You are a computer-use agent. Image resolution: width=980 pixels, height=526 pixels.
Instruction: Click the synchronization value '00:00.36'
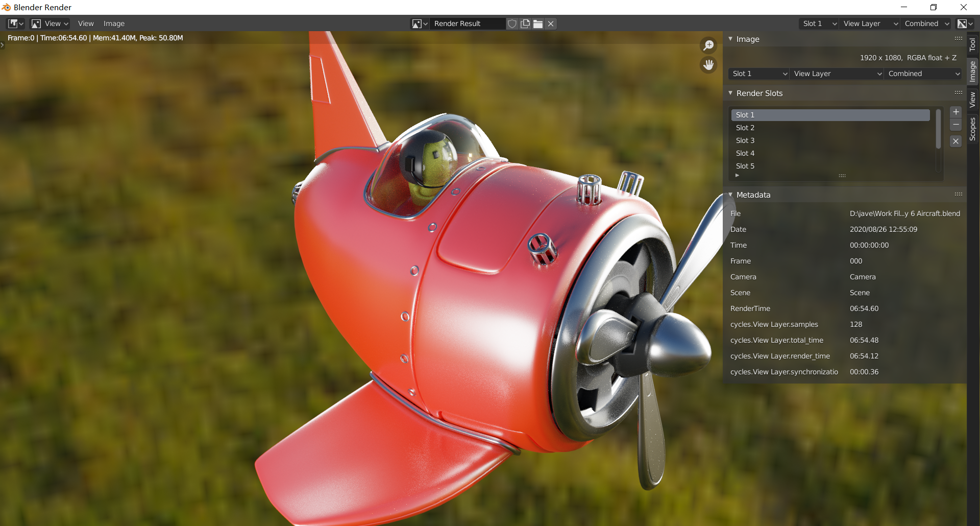[864, 372]
